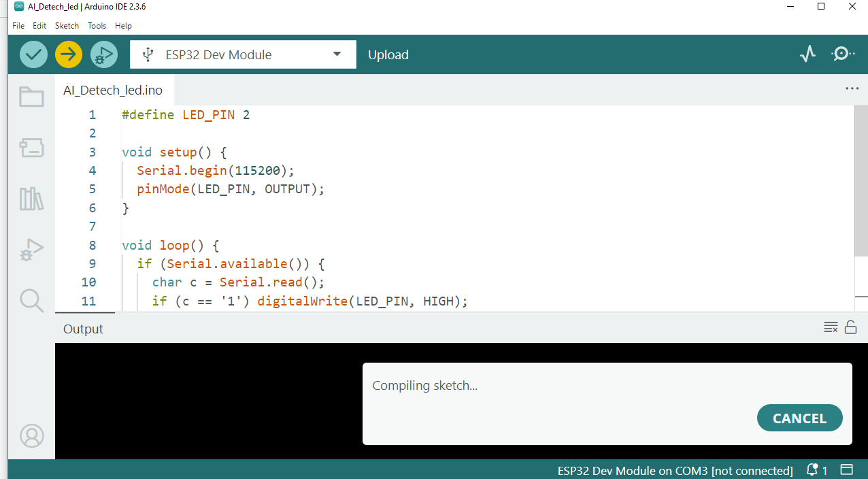Screen dimensions: 868x479
Task: Toggle the output scroll lock icon
Action: pos(850,327)
